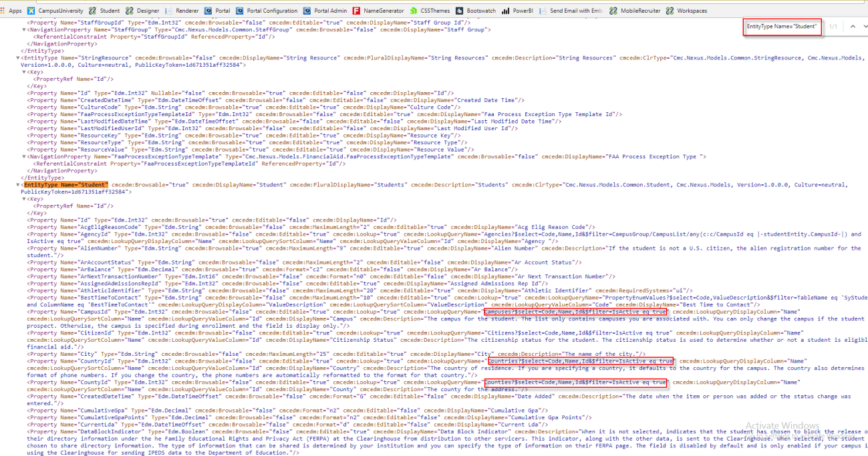Collapse the StaffGroup NavigationProperty node

(x=23, y=30)
